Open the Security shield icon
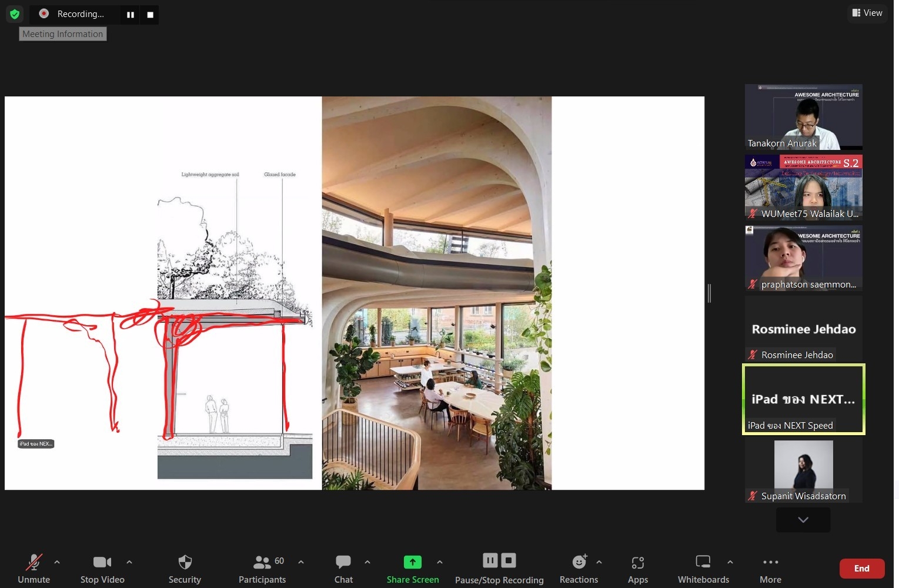Image resolution: width=899 pixels, height=588 pixels. (x=185, y=563)
